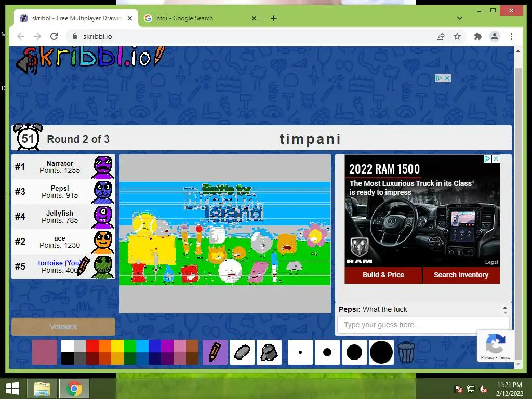This screenshot has width=532, height=399.
Task: Open AdChoices info on the RAM ad
Action: [x=487, y=158]
